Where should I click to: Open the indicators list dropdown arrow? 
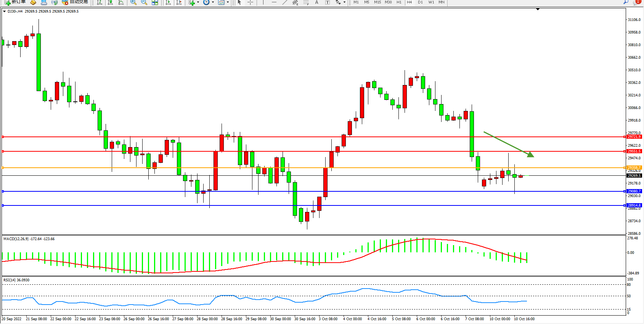[x=198, y=2]
